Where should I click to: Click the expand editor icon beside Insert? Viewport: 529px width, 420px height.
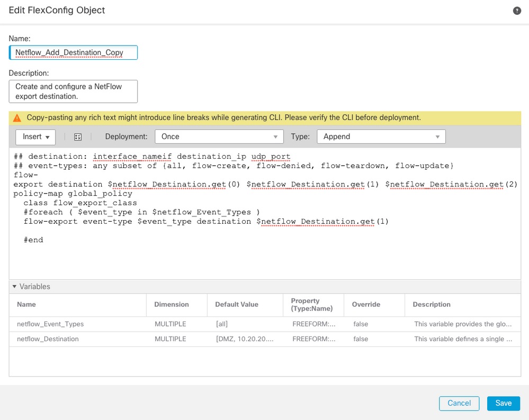(x=77, y=136)
